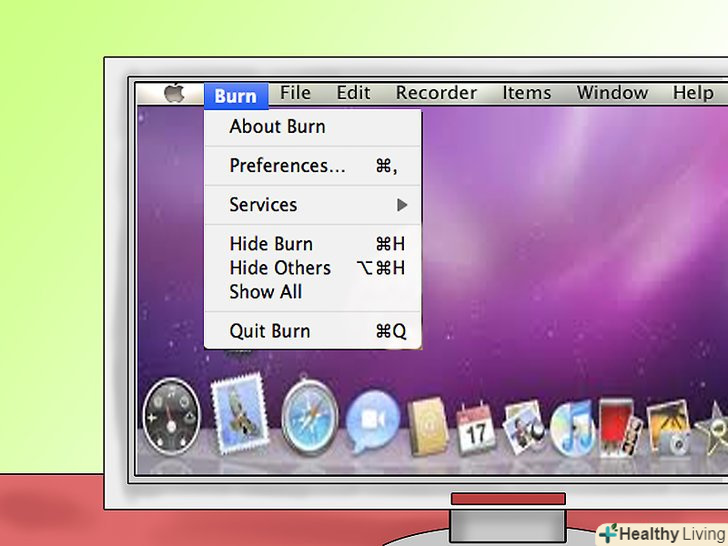Launch Safari from the Dock
This screenshot has height=546, width=728.
(x=310, y=416)
